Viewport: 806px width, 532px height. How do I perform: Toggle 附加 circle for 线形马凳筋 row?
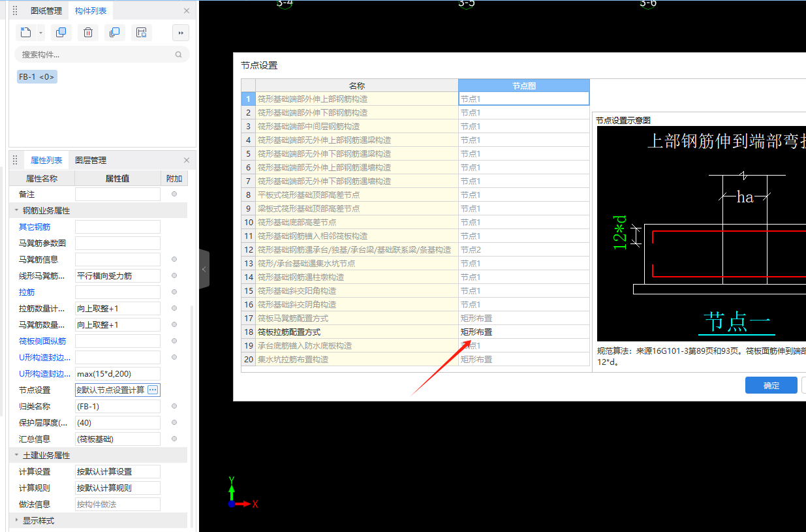coord(174,275)
